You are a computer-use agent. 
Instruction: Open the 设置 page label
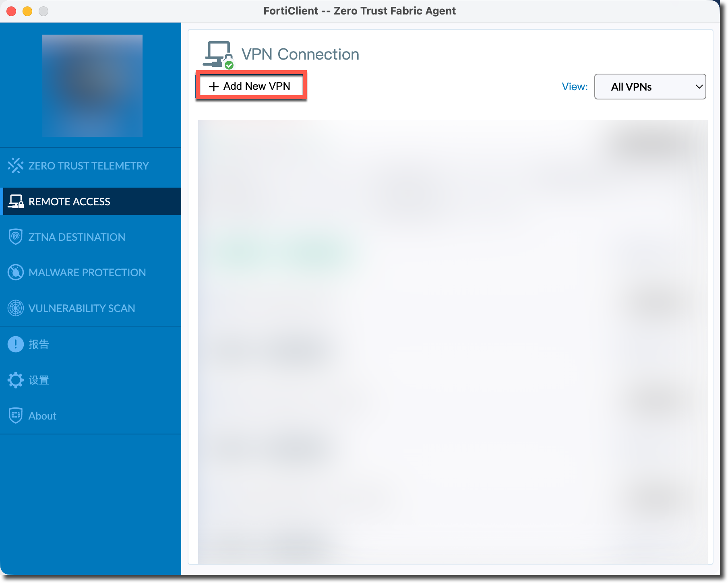39,380
